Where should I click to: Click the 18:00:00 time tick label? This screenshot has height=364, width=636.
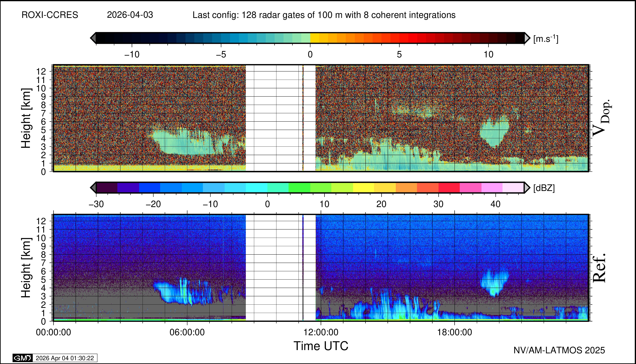coord(454,333)
